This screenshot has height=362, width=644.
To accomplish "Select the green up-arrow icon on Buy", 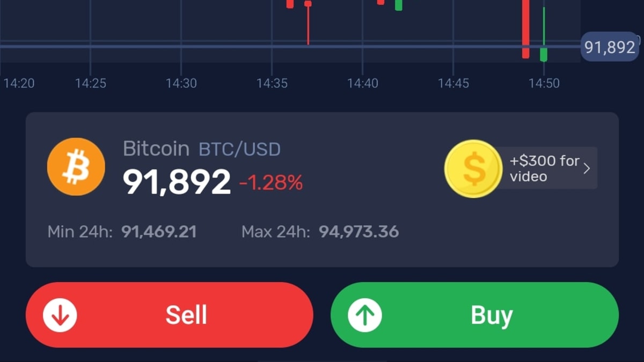I will [x=364, y=315].
